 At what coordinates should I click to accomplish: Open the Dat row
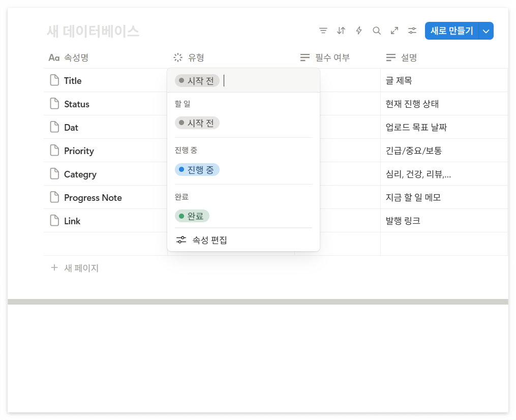(x=71, y=128)
